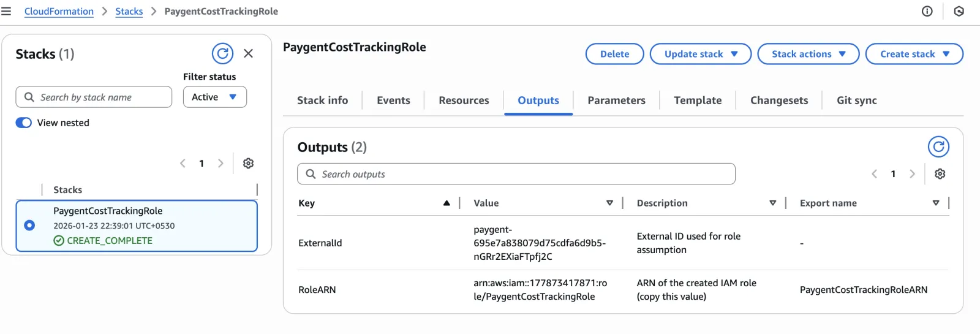
Task: Open the Changesets tab
Action: point(779,101)
